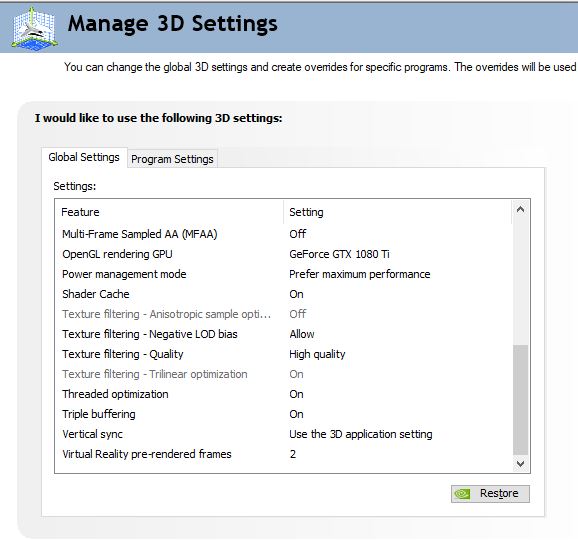Screen dimensions: 578x540
Task: Click the settings list scrollbar thumb
Action: pyautogui.click(x=520, y=400)
